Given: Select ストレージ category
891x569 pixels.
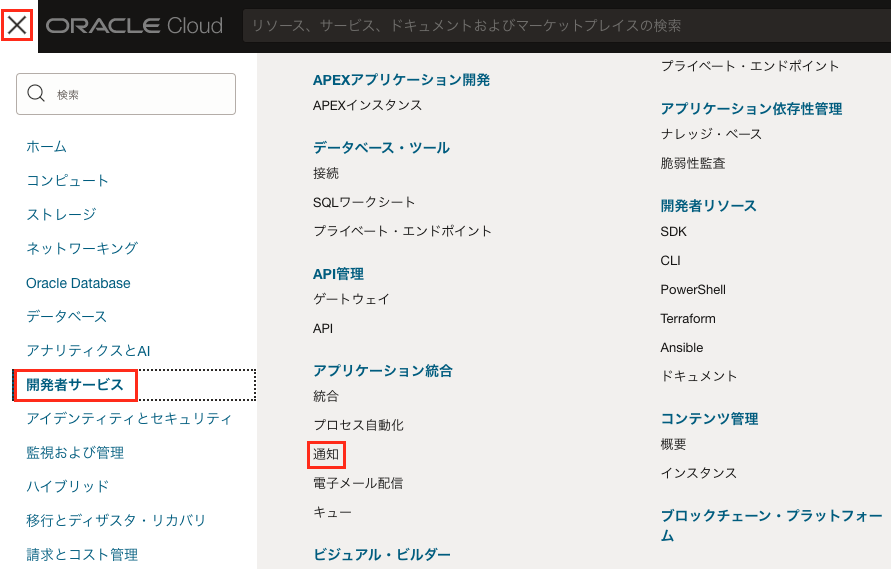Looking at the screenshot, I should click(x=61, y=215).
